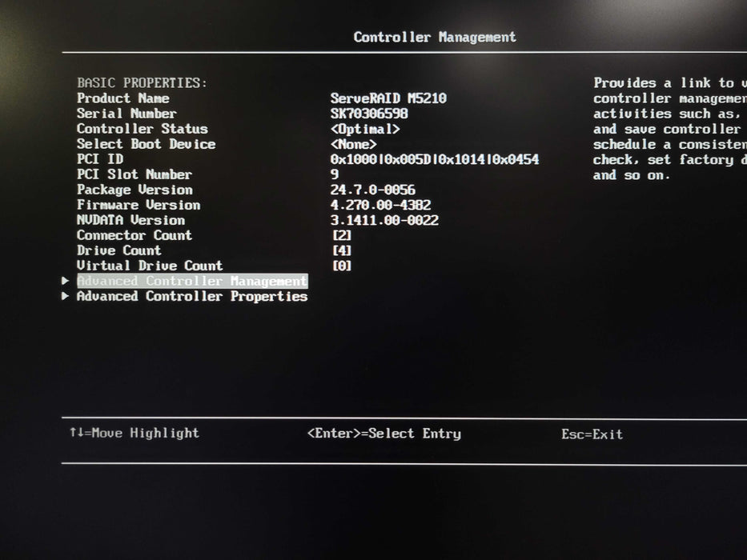The image size is (747, 560).
Task: Click arrow beside Advanced Controller Management
Action: pyautogui.click(x=66, y=282)
